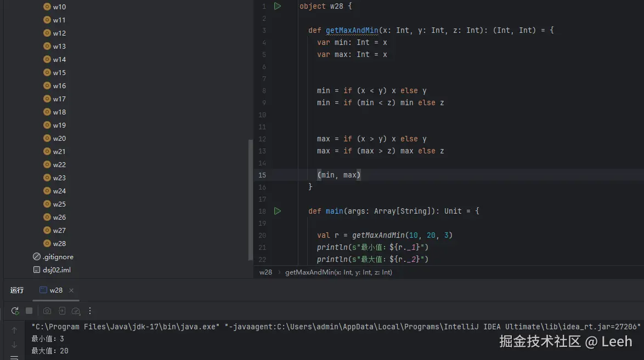Click the w18 object icon
The height and width of the screenshot is (360, 644).
click(x=47, y=112)
